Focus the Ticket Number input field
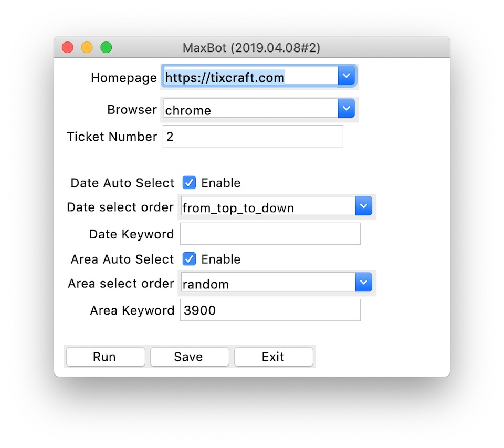The height and width of the screenshot is (448, 504). pyautogui.click(x=253, y=137)
